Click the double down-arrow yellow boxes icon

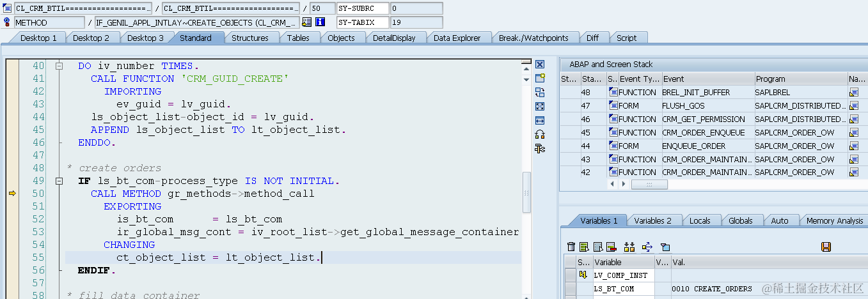(x=629, y=247)
